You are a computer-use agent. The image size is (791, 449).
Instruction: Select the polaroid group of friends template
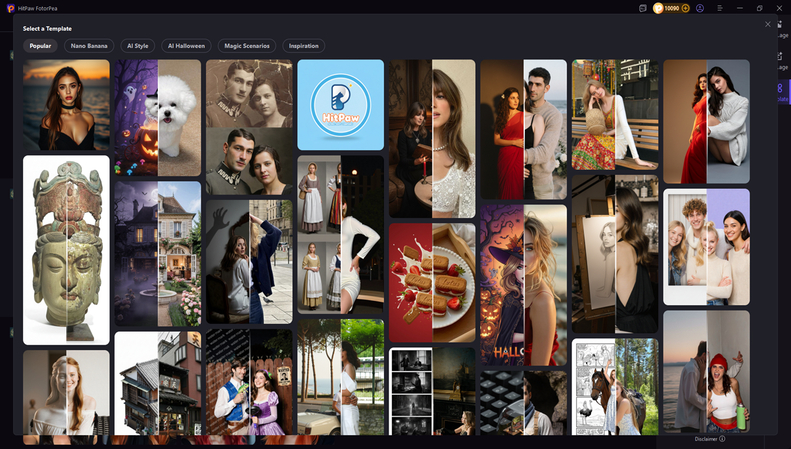[x=706, y=247]
